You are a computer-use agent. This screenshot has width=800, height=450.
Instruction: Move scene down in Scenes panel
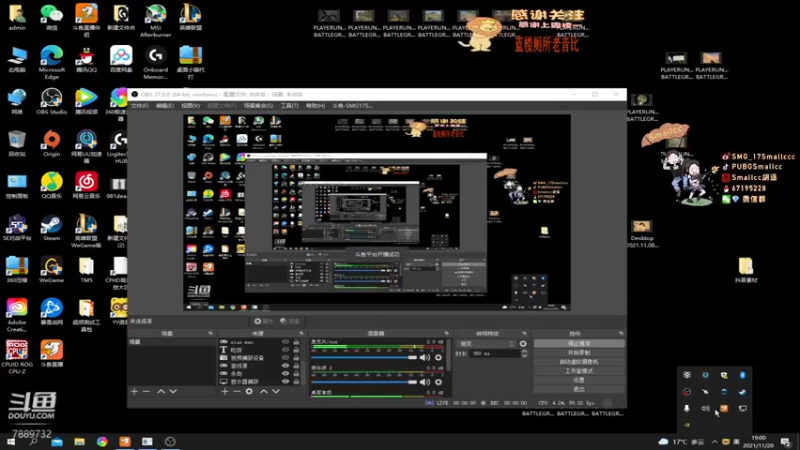(173, 391)
